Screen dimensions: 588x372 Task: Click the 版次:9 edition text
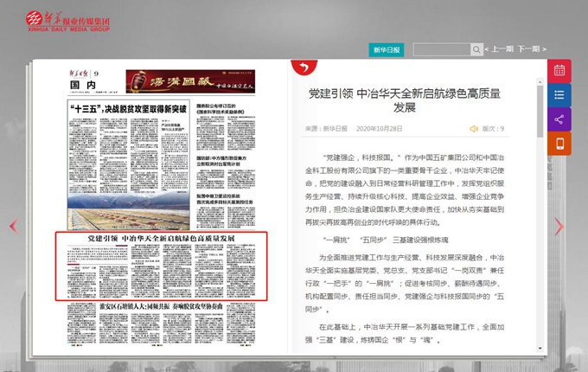point(493,129)
